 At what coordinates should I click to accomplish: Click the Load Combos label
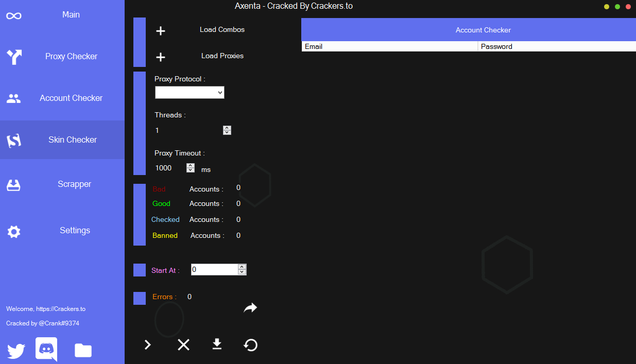pos(222,29)
